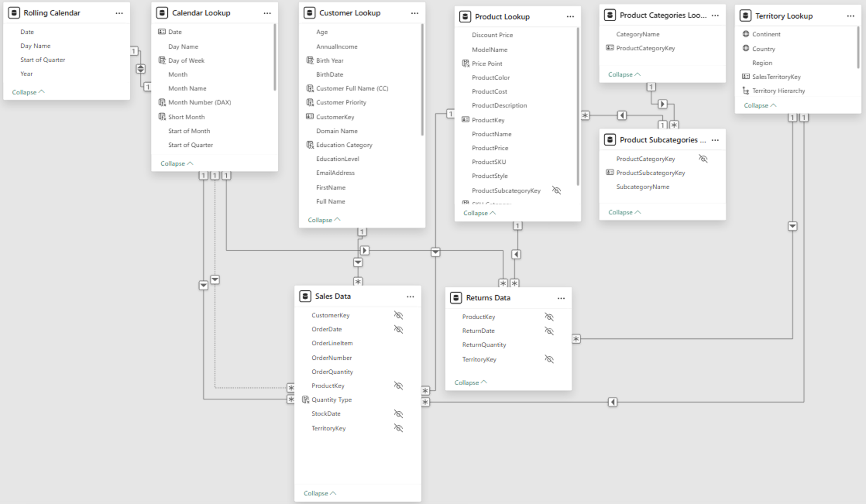Image resolution: width=866 pixels, height=504 pixels.
Task: Click the Customer Lookup field list scrollbar
Action: pos(422,80)
